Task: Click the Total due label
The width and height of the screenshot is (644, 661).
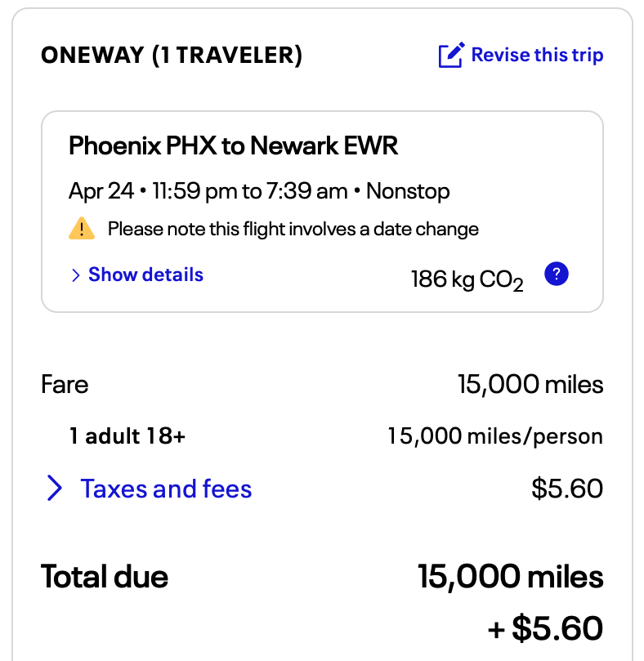Action: point(105,577)
